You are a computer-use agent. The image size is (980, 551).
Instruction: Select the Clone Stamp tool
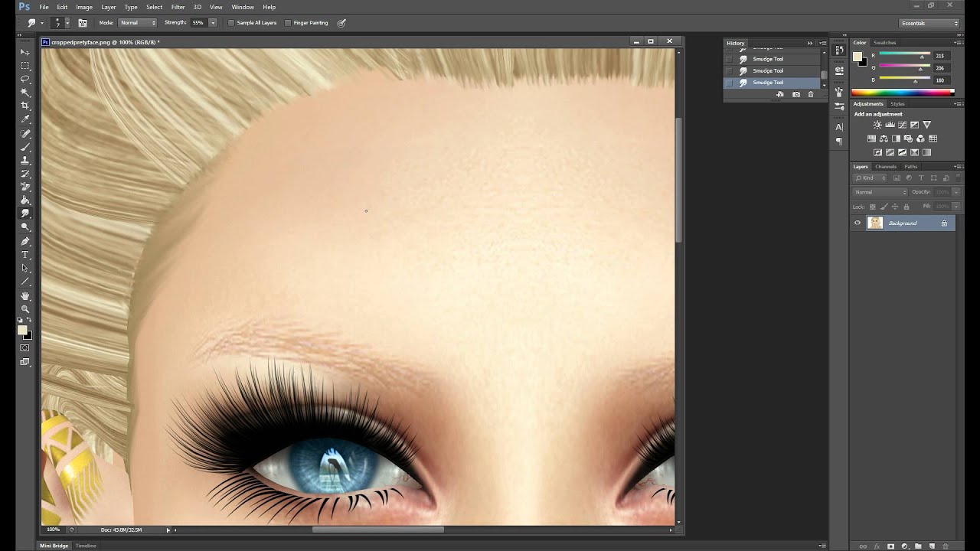pos(25,160)
